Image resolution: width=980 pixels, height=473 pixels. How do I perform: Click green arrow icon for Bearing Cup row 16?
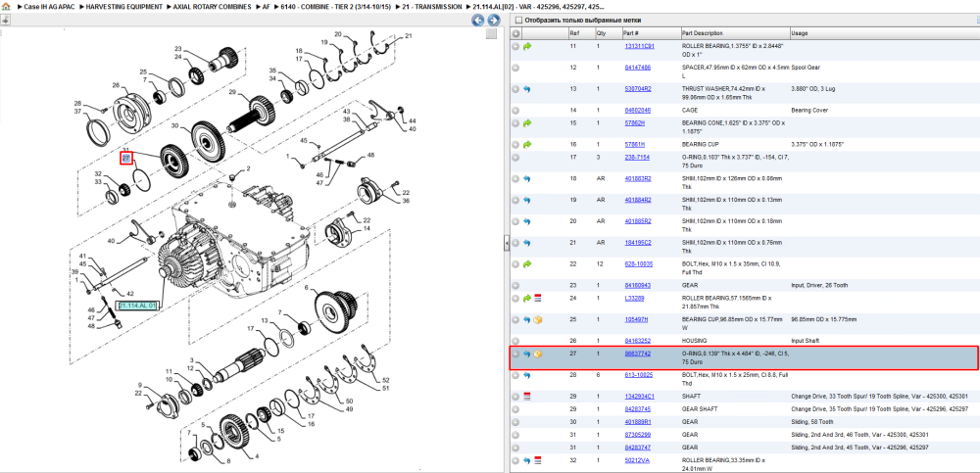point(527,144)
